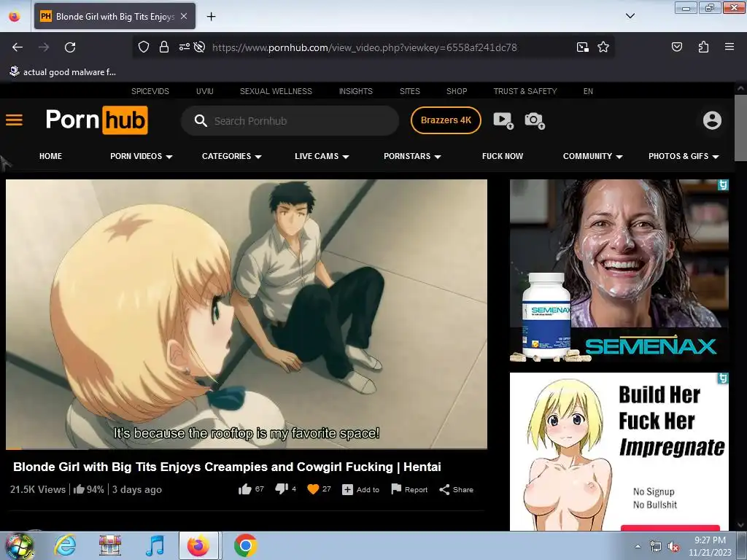Expand the Pornstars navigation dropdown

[412, 156]
